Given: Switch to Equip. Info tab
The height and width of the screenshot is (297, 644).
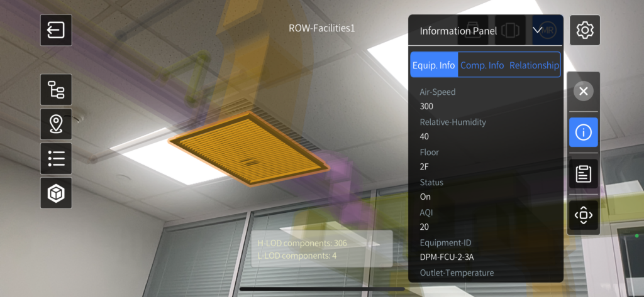Looking at the screenshot, I should coord(434,65).
